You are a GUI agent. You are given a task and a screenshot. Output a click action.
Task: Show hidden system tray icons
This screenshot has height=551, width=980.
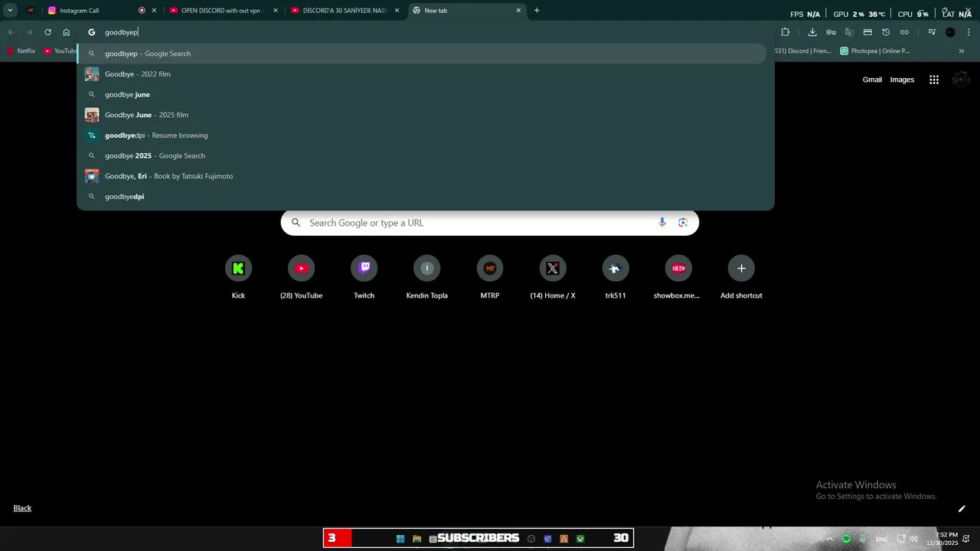coord(830,539)
